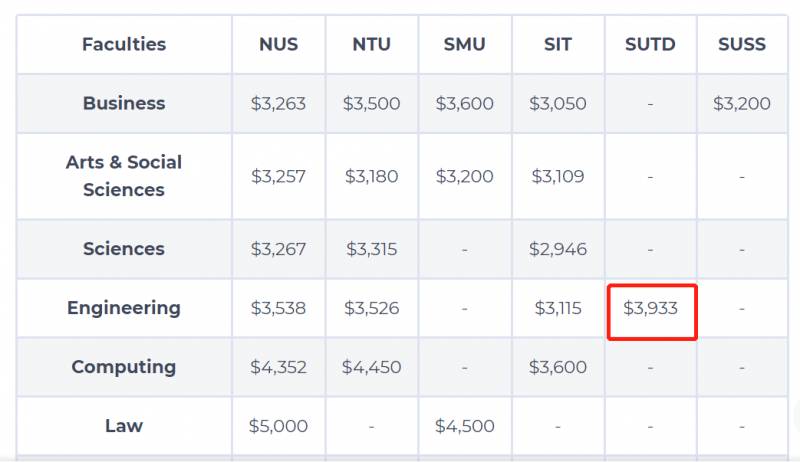The height and width of the screenshot is (462, 800).
Task: Select the SUTD column header
Action: [650, 44]
